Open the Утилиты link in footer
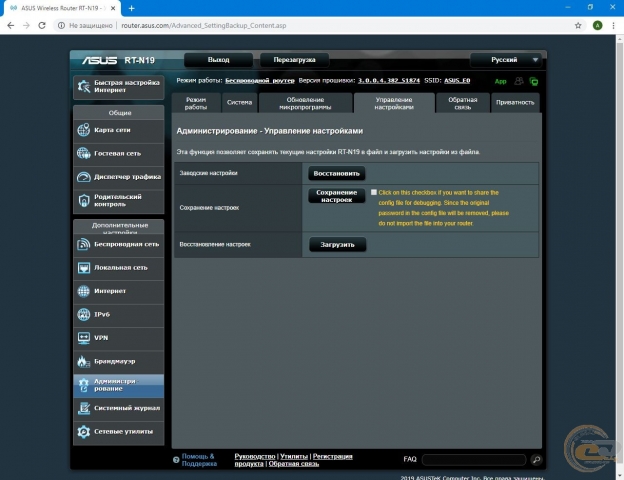Screen dimensions: 624x480 (x=294, y=456)
